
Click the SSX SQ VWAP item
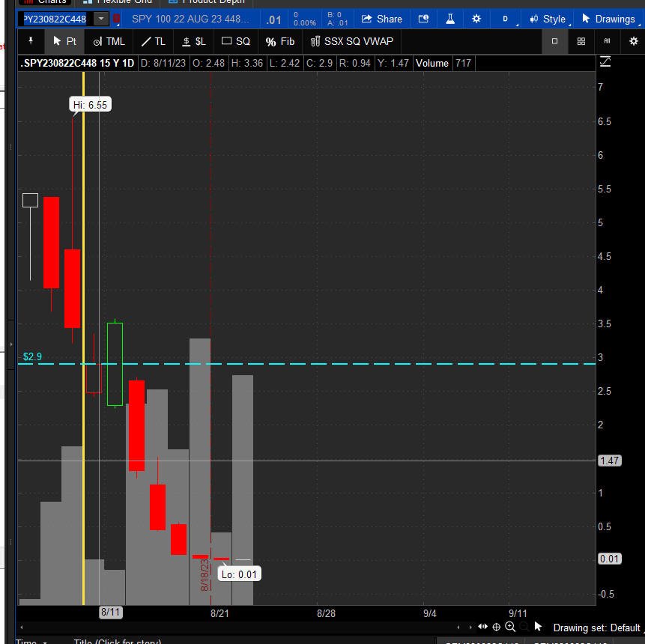pyautogui.click(x=351, y=41)
